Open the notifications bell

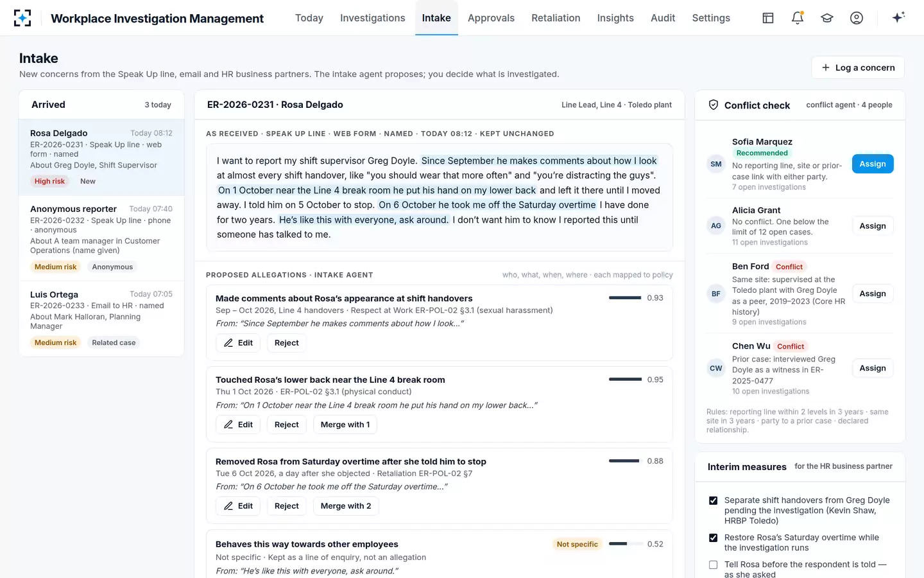798,18
